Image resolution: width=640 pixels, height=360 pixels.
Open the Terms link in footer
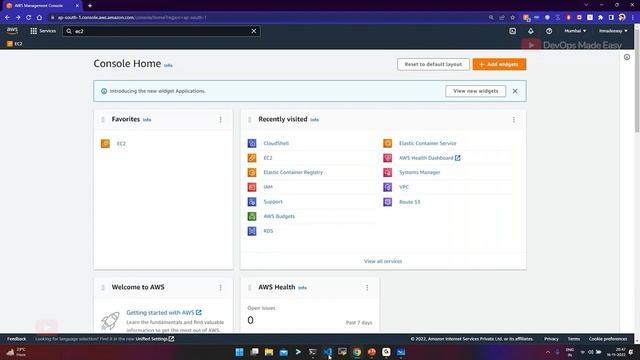573,339
